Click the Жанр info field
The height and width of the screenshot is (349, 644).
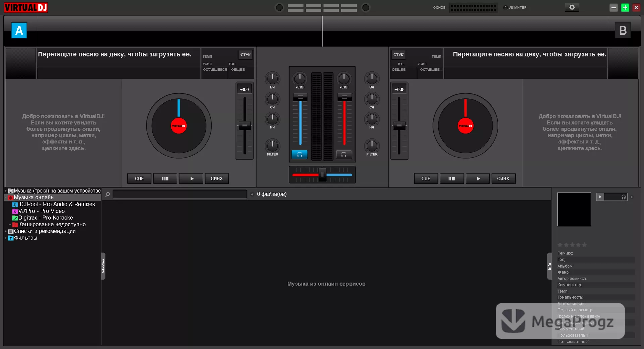pos(596,272)
